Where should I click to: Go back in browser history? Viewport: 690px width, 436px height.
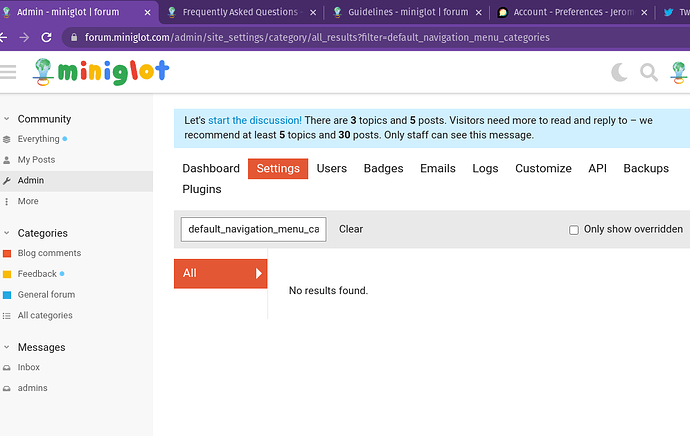[x=4, y=37]
